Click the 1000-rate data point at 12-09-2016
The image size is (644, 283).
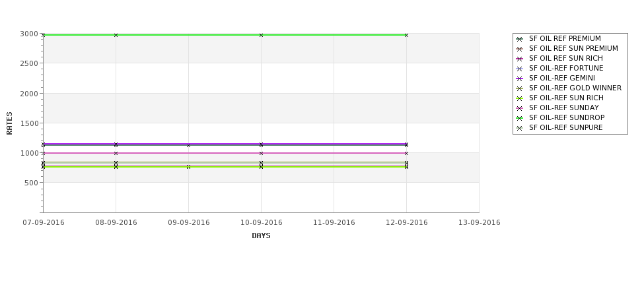click(x=407, y=153)
